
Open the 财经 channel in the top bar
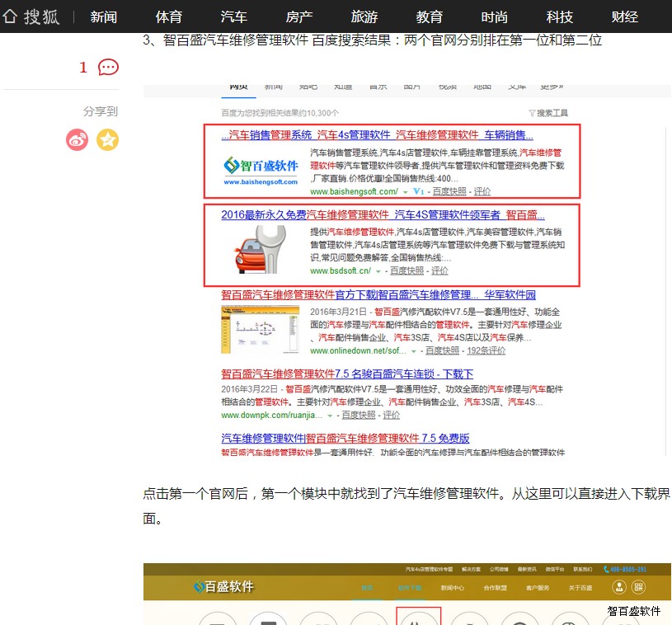(x=625, y=17)
